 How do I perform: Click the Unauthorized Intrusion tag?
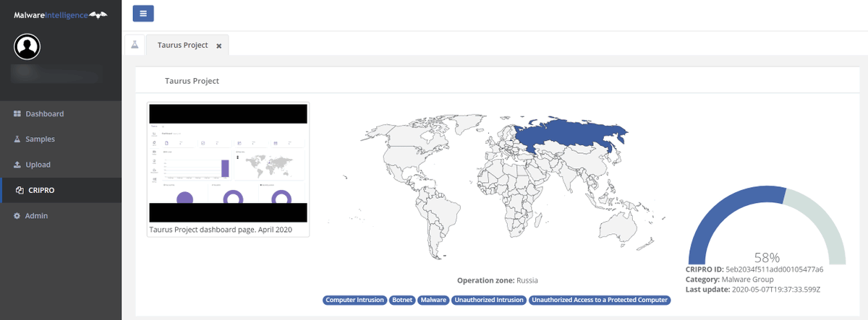pos(489,299)
